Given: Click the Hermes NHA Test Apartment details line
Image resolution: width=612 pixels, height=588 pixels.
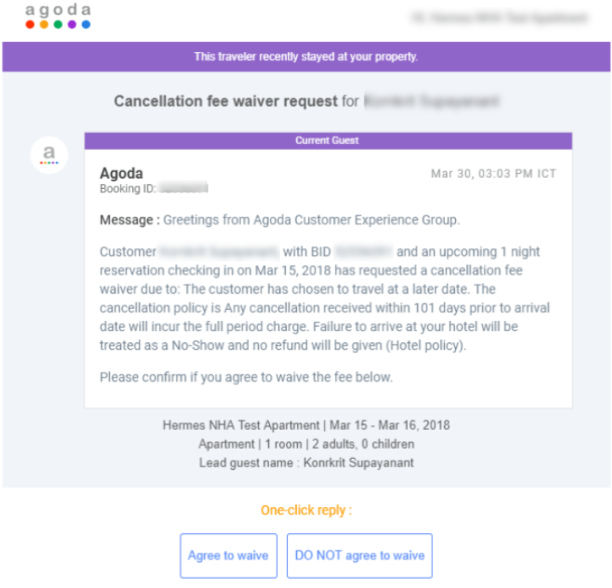Looking at the screenshot, I should [x=306, y=425].
